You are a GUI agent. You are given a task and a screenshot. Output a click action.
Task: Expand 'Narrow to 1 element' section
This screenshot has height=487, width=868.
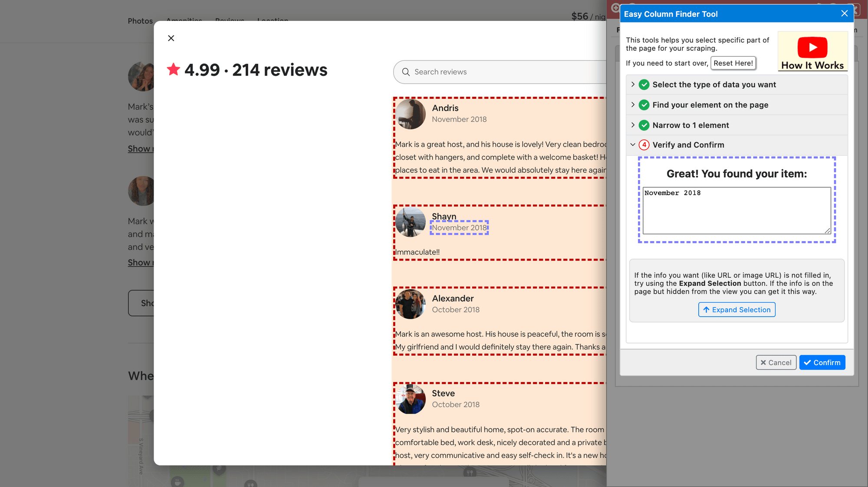click(x=633, y=125)
